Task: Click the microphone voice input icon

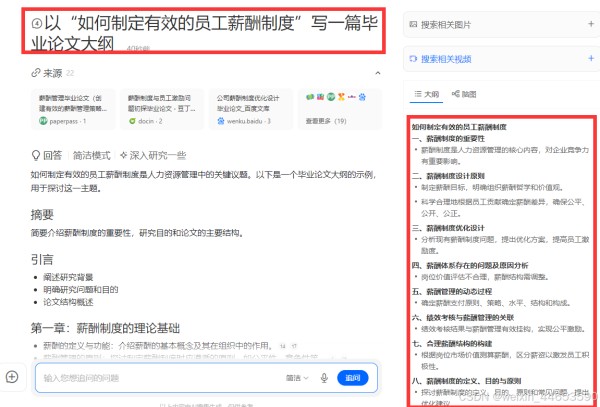Action: [x=324, y=378]
